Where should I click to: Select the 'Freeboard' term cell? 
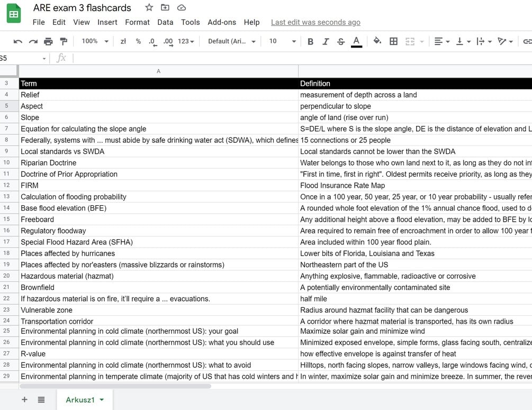(x=158, y=220)
